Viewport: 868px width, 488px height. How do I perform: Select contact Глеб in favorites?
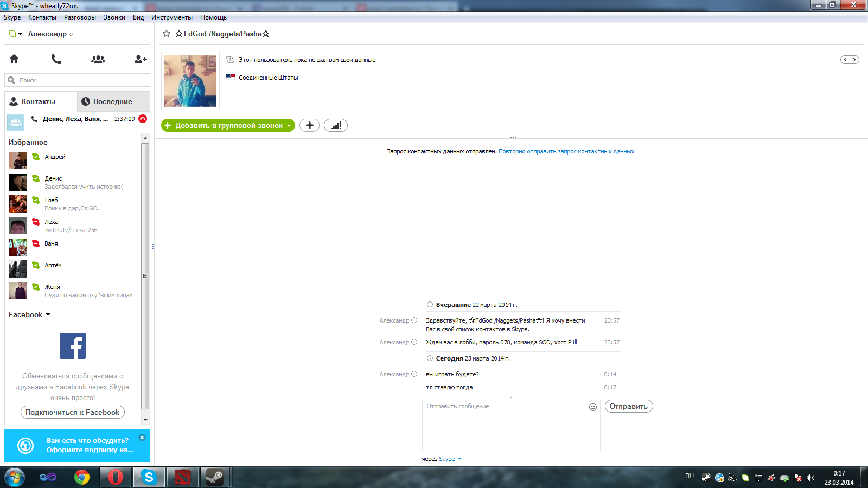73,204
